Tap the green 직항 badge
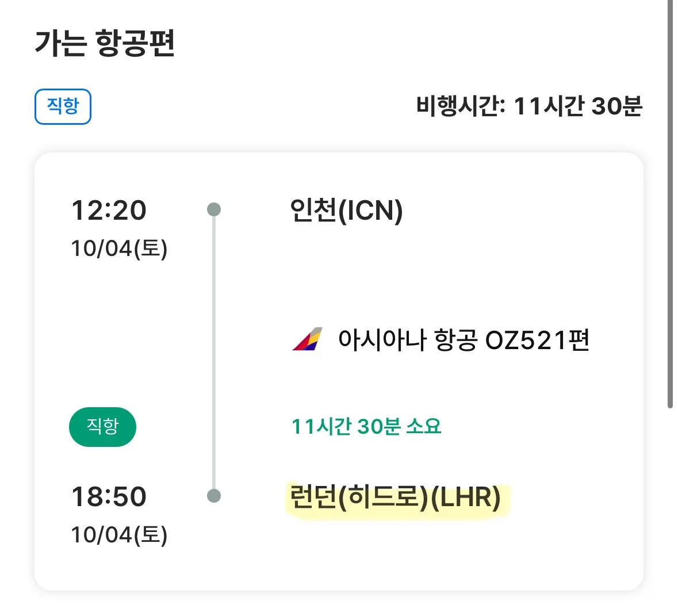Screen dimensions: 678x616 coord(102,427)
